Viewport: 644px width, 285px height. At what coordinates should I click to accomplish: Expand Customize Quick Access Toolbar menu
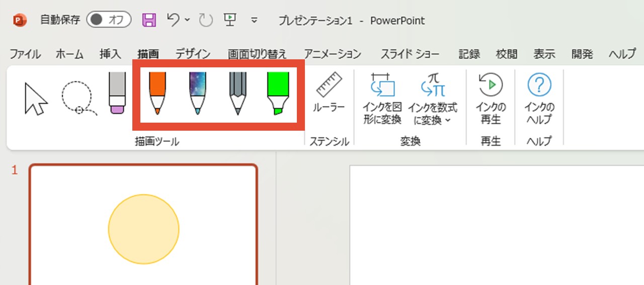(254, 21)
